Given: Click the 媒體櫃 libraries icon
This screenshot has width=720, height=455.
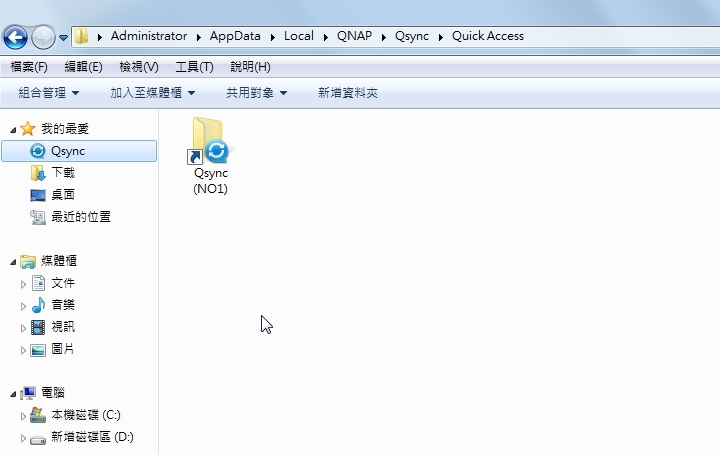Looking at the screenshot, I should pos(28,261).
